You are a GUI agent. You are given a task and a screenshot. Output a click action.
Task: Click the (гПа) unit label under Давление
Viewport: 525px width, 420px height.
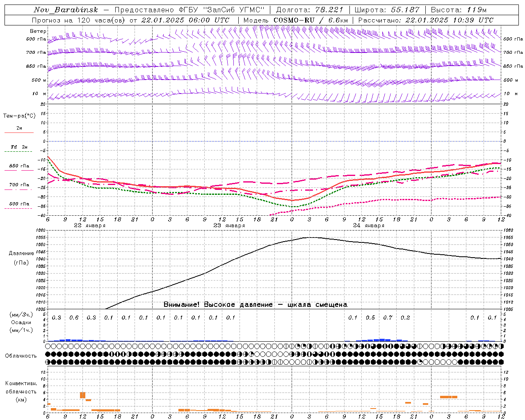point(21,262)
